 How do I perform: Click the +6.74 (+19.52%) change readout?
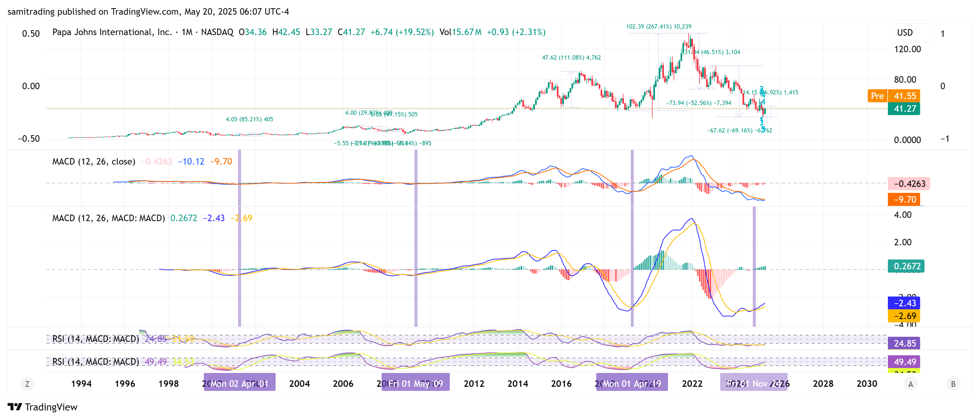coord(402,32)
